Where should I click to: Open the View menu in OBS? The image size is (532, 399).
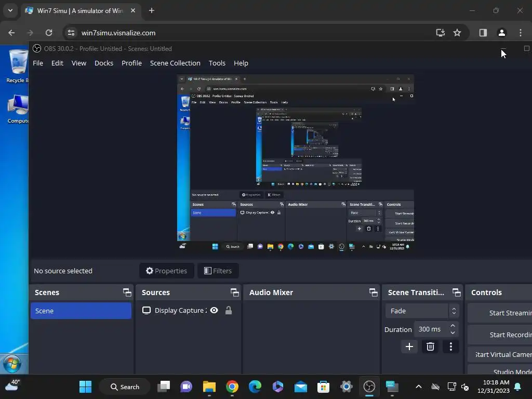click(79, 63)
